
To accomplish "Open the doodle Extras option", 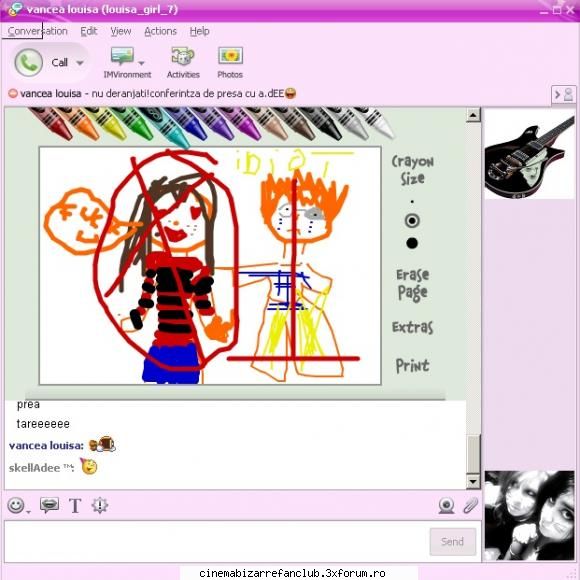I will 413,327.
